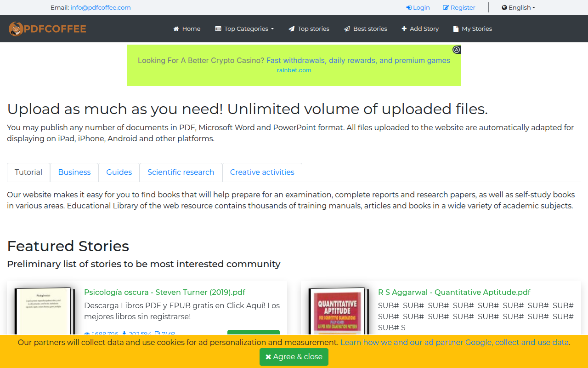The image size is (588, 368).
Task: Click the 'Fast withdrawals, daily rewards' ad text
Action: click(358, 60)
